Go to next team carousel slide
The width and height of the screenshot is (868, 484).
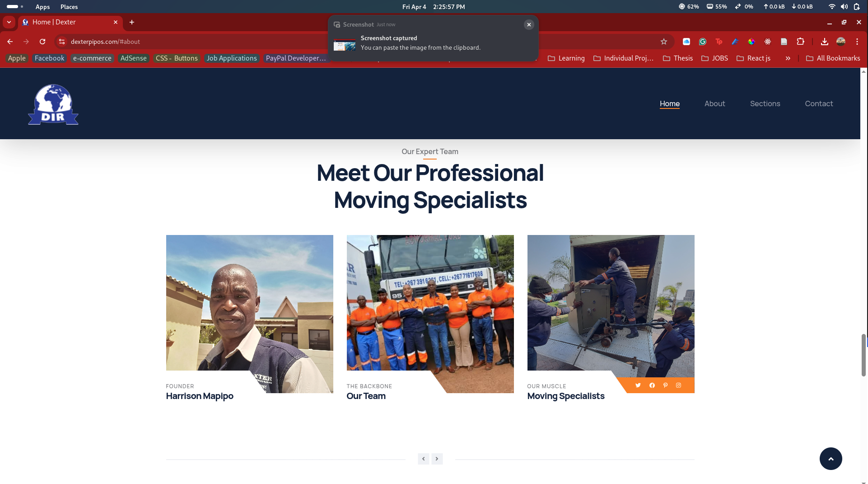(x=437, y=459)
